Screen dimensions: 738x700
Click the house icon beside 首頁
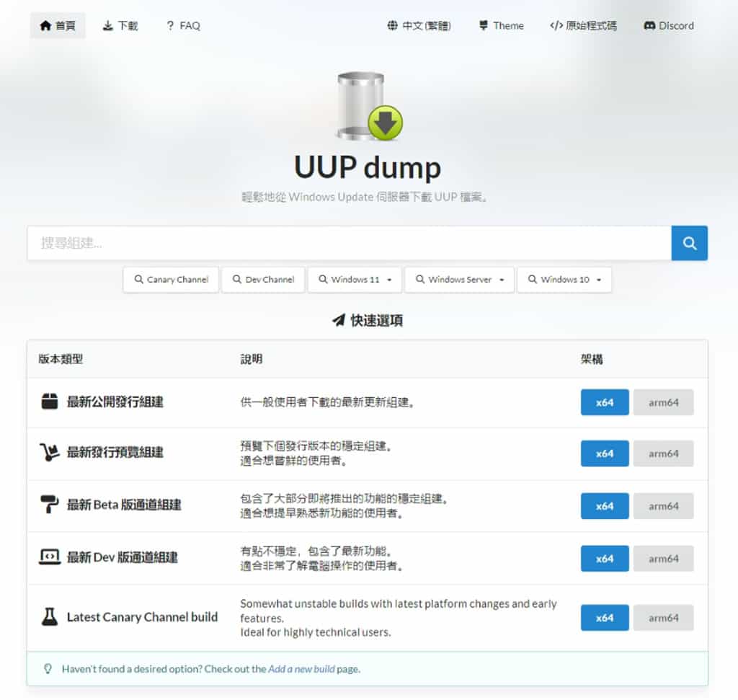[45, 25]
